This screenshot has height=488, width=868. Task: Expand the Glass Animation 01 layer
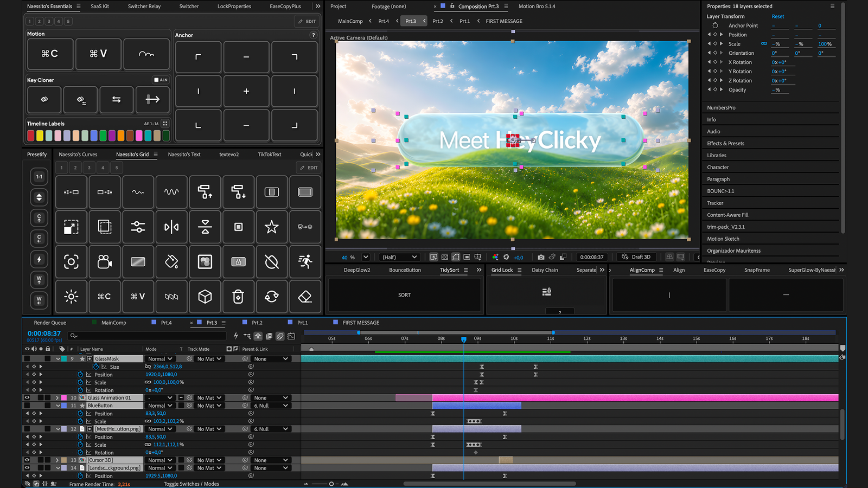58,398
